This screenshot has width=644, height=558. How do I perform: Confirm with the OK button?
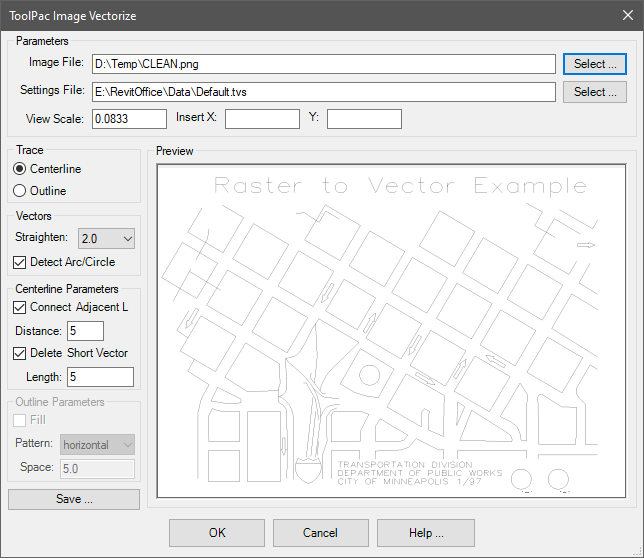(217, 533)
